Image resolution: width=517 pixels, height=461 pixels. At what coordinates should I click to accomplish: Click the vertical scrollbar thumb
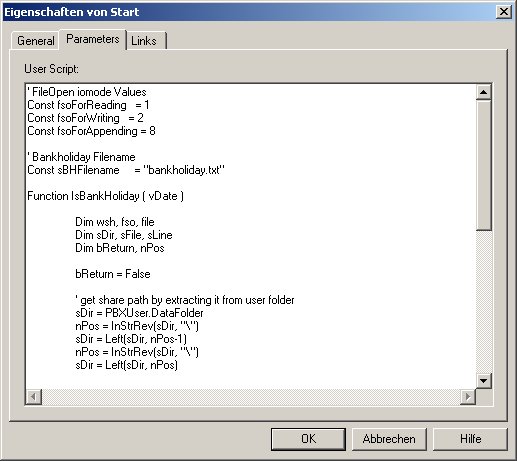484,165
